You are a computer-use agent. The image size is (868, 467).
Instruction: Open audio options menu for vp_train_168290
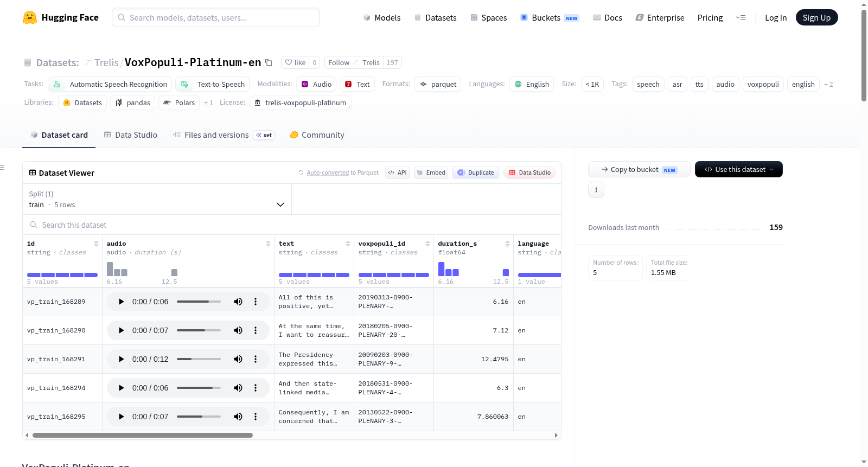pos(256,330)
